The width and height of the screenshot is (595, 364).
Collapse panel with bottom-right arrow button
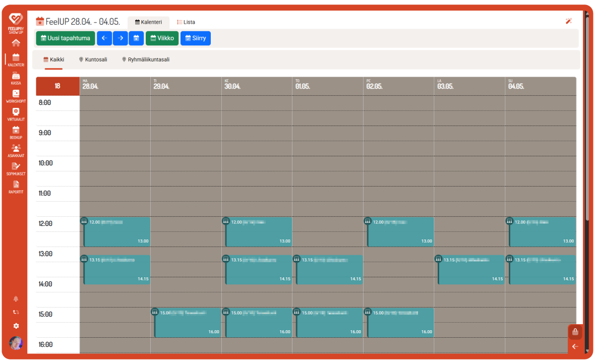pos(575,346)
